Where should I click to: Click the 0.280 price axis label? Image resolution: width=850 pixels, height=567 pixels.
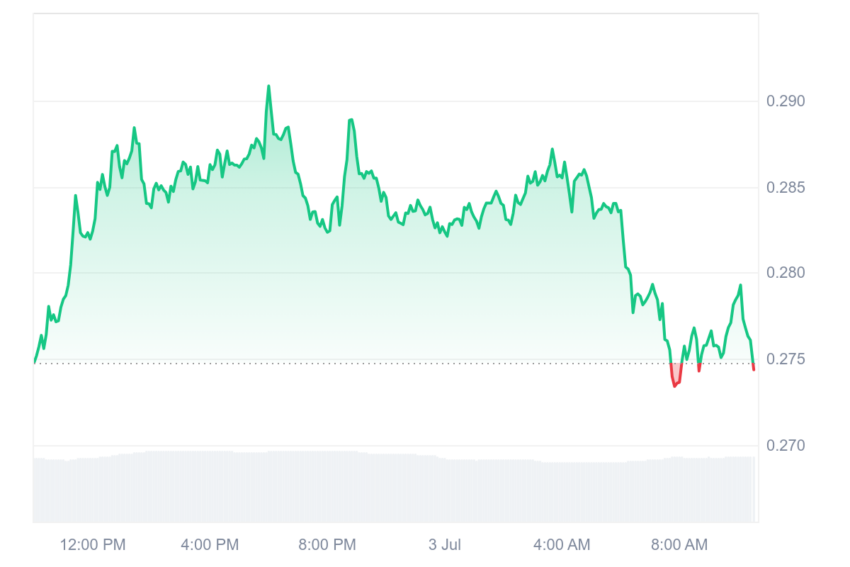coord(785,273)
